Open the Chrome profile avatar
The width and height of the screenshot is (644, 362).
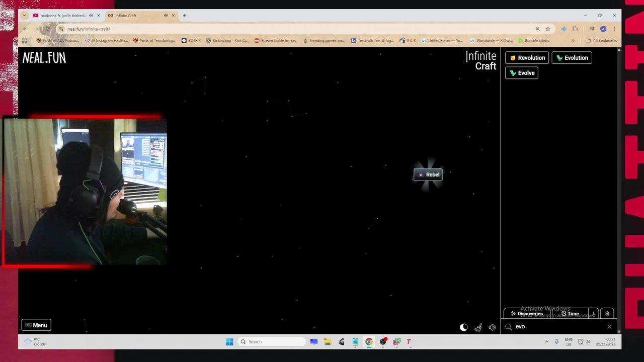click(603, 29)
